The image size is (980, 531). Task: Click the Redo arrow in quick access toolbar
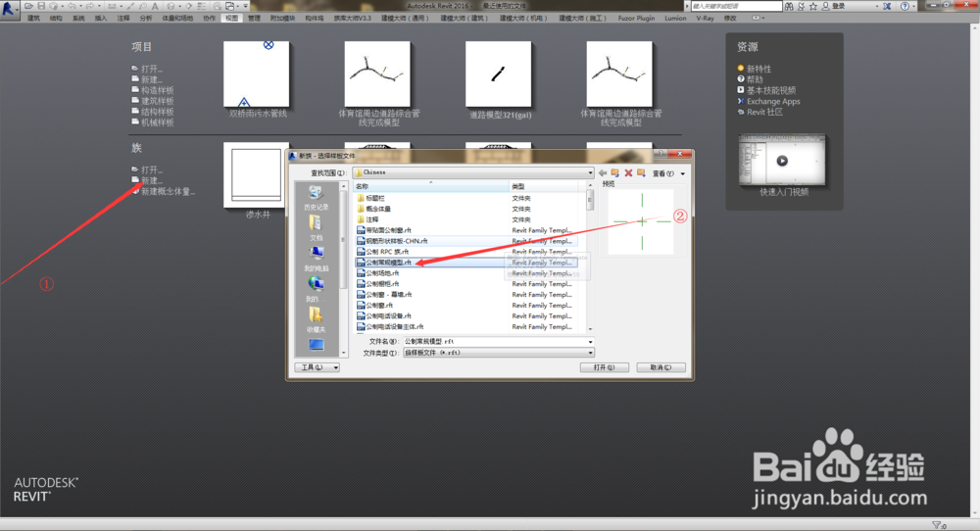coord(90,6)
